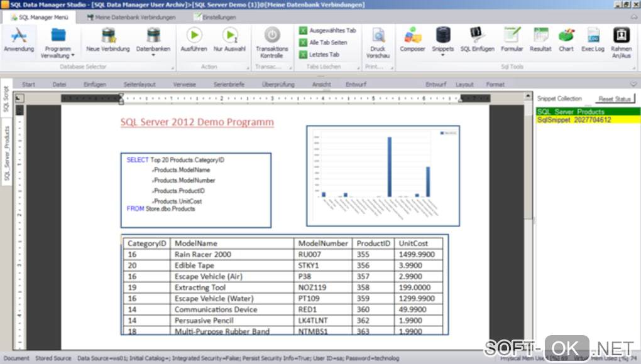Close the Ausgewähltes Tab
The height and width of the screenshot is (364, 641).
[x=327, y=30]
